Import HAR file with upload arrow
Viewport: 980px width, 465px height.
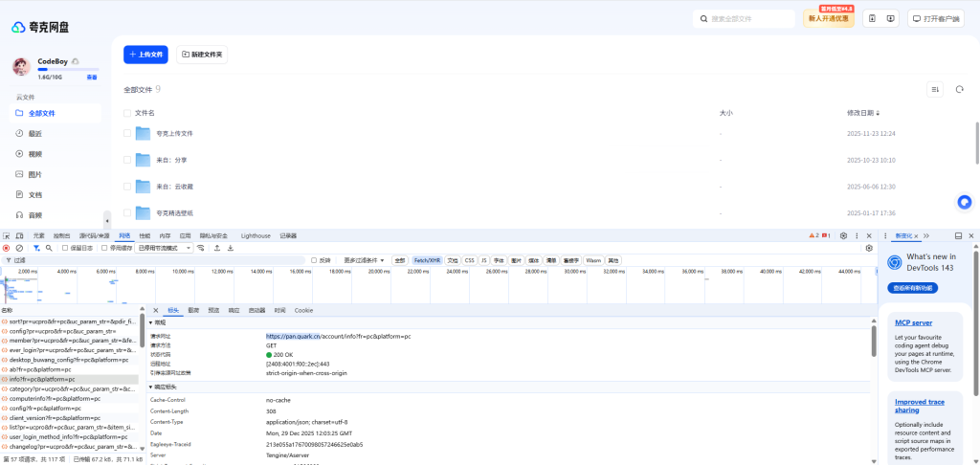217,248
